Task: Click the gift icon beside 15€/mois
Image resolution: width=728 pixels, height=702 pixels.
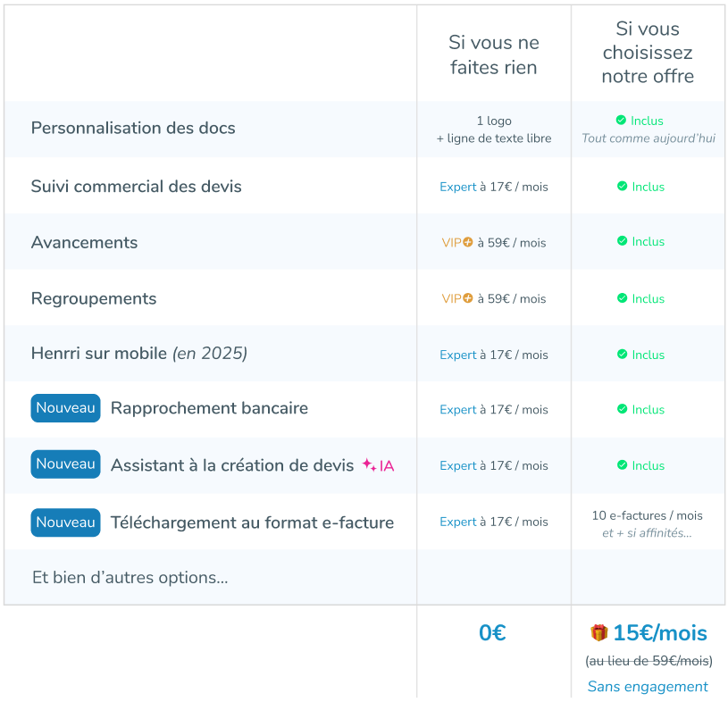Action: (x=599, y=632)
